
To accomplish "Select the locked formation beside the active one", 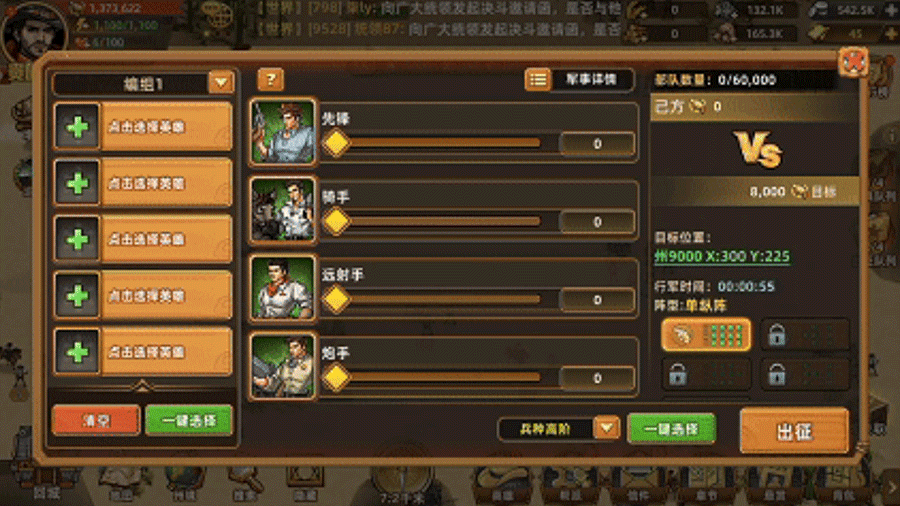I will click(x=805, y=334).
